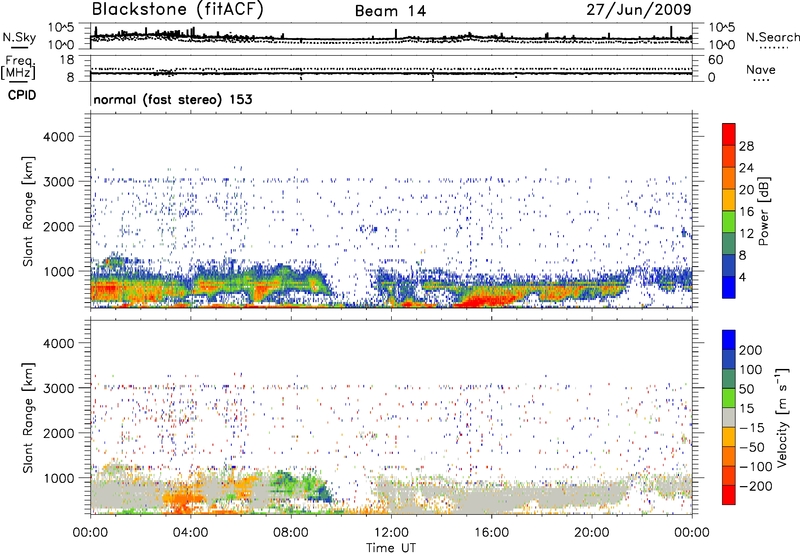Click '4000' on the power panel range axis
Image resolution: width=800 pixels, height=554 pixels.
click(x=58, y=137)
